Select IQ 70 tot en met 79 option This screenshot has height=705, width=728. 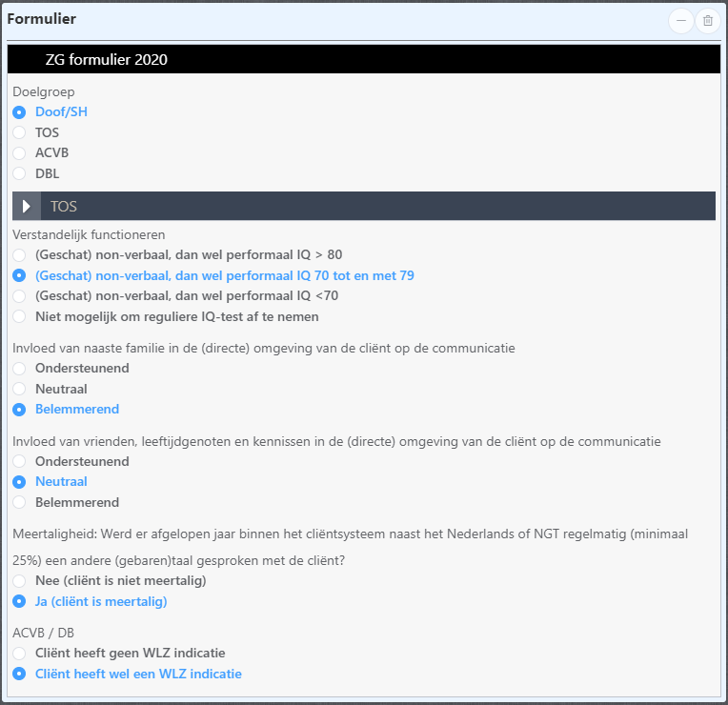19,275
